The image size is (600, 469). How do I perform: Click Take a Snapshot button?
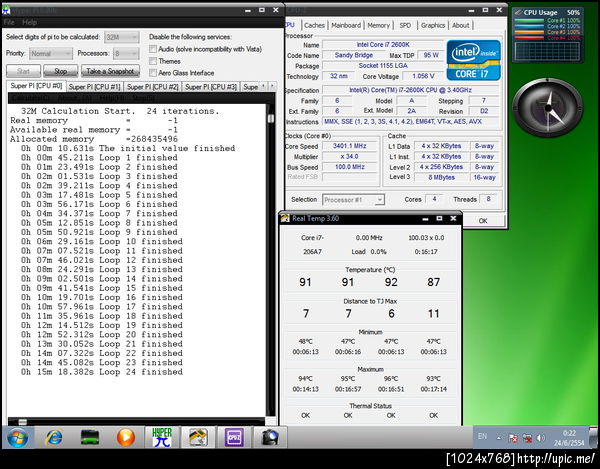pos(110,71)
